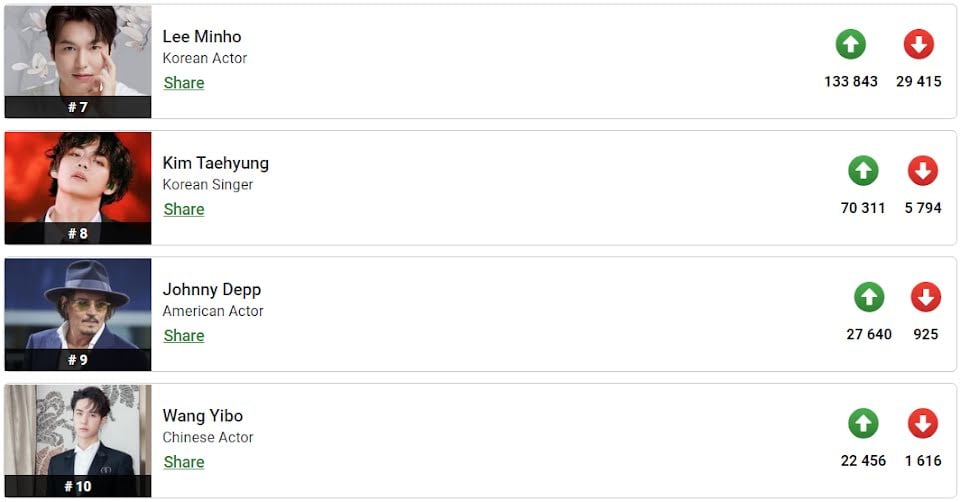This screenshot has width=960, height=502.
Task: Share Kim Taehyung's entry
Action: 184,209
